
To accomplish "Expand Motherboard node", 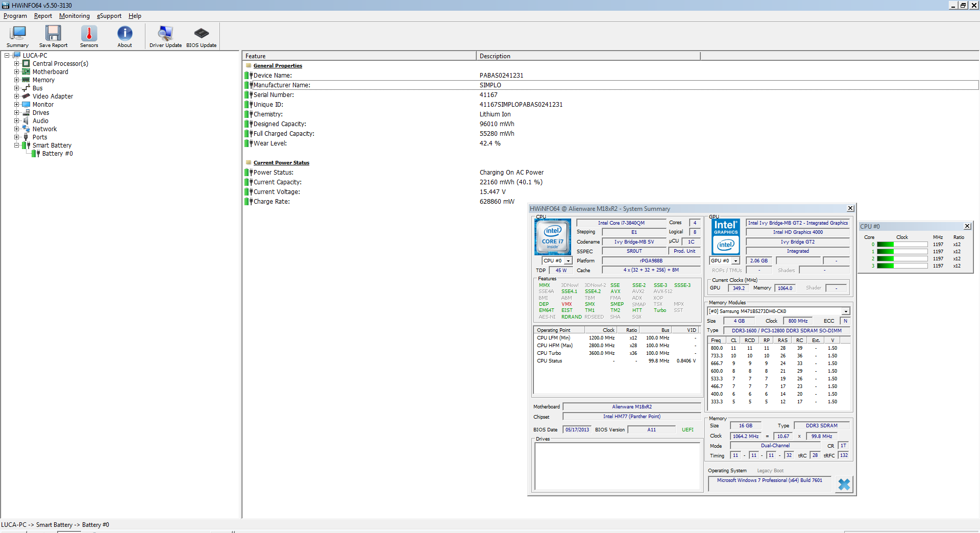I will coord(16,72).
